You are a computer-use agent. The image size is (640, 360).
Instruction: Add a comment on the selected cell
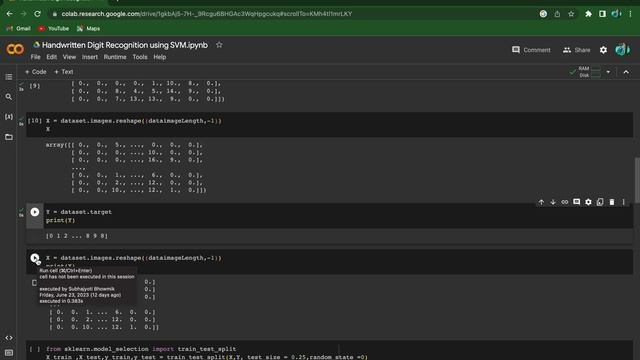pos(577,202)
